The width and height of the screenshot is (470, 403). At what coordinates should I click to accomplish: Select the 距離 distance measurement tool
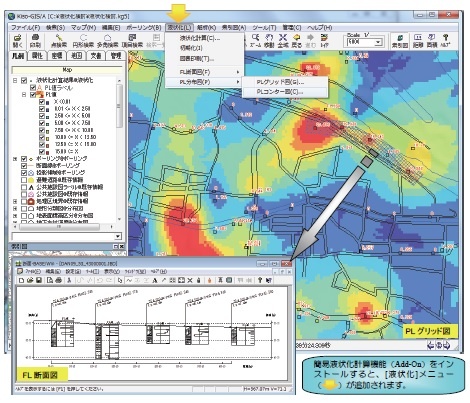tap(418, 40)
